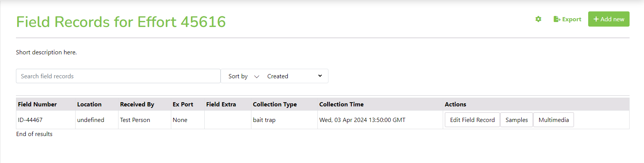Viewport: 644px width, 163px height.
Task: Open the gear settings icon
Action: click(x=538, y=19)
